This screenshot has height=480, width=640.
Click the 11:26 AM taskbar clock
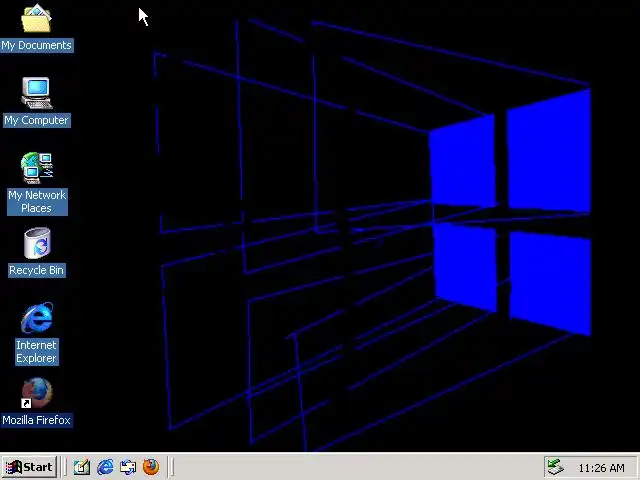pos(601,468)
